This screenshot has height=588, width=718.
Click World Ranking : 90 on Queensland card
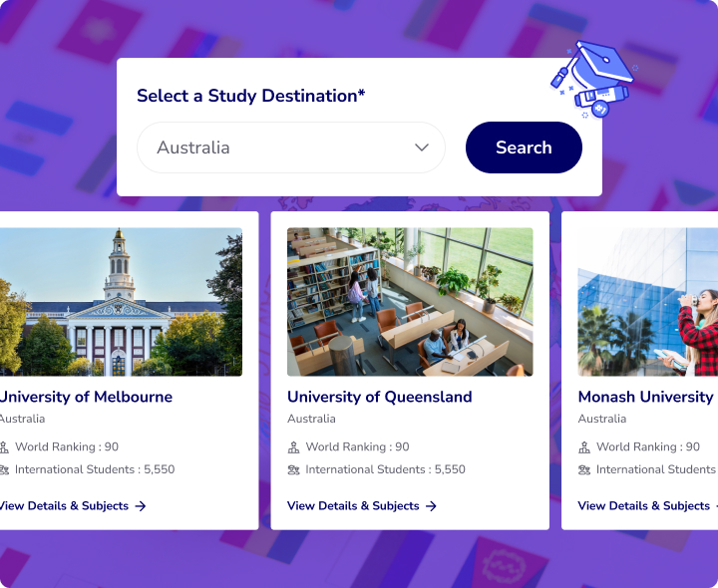pos(357,447)
